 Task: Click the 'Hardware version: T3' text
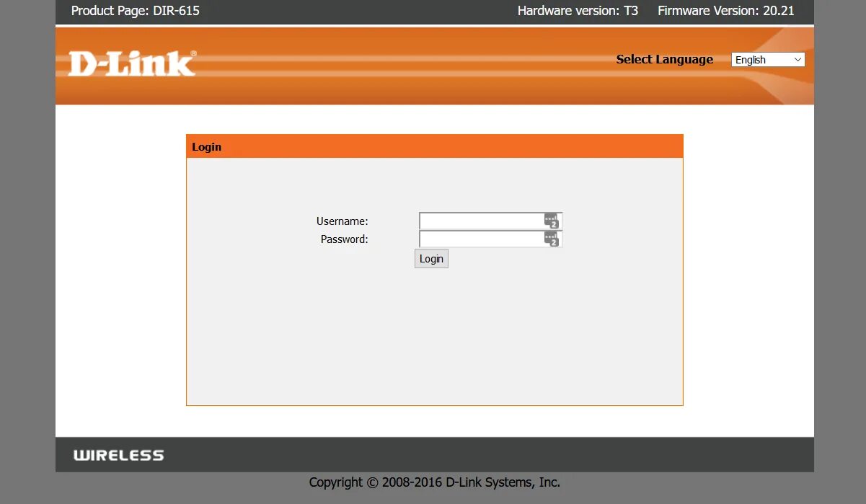coord(578,11)
